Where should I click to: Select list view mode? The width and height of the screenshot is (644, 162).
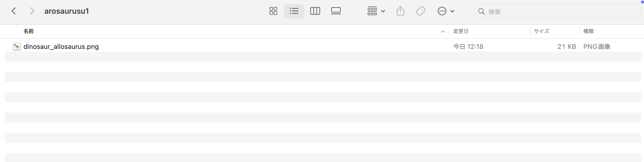pos(294,11)
